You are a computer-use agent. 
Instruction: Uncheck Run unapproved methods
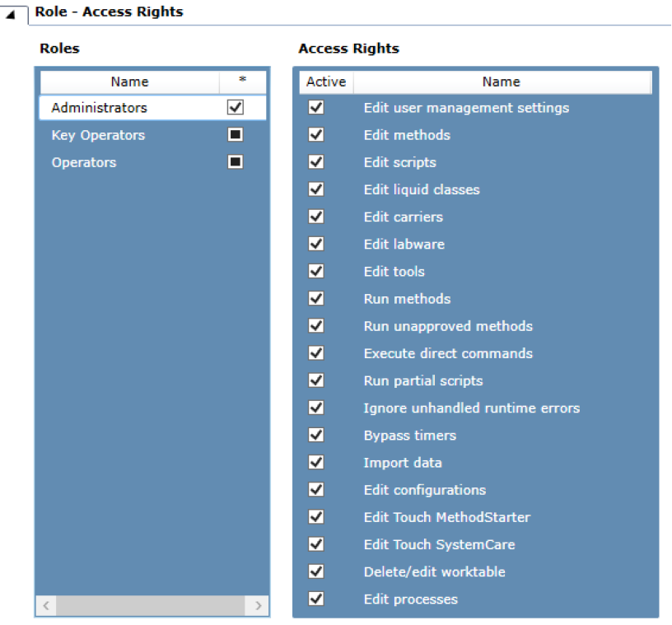coord(315,325)
